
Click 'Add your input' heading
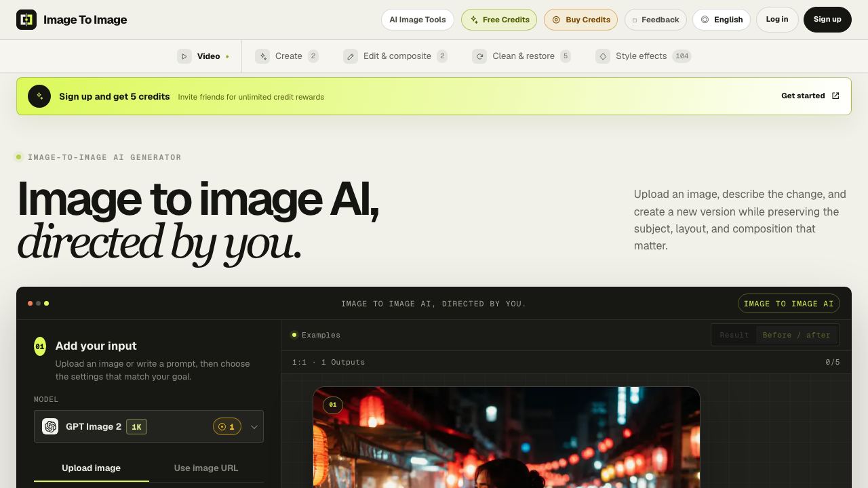[x=96, y=346]
